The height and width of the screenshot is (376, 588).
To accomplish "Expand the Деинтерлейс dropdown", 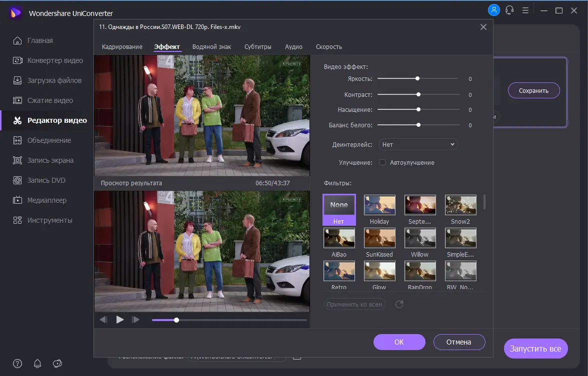I will [418, 144].
